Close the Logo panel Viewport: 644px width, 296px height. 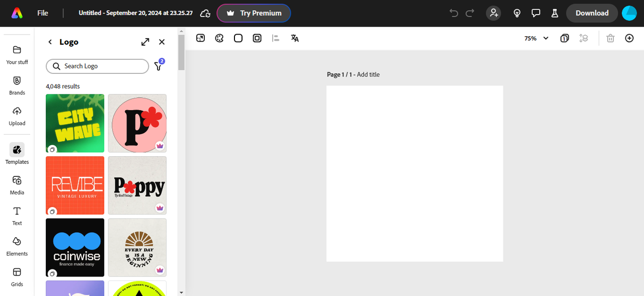(x=162, y=42)
